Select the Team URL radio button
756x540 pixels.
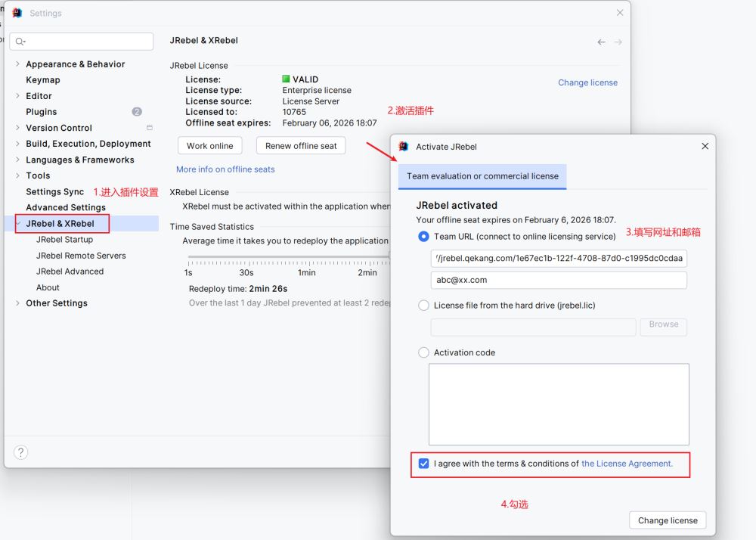[x=423, y=236]
